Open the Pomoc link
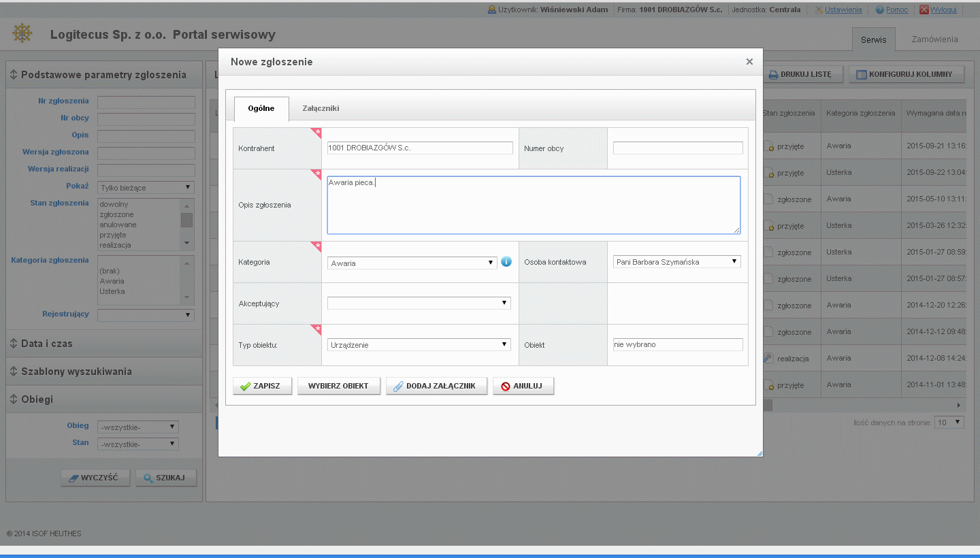The height and width of the screenshot is (558, 980). click(897, 10)
